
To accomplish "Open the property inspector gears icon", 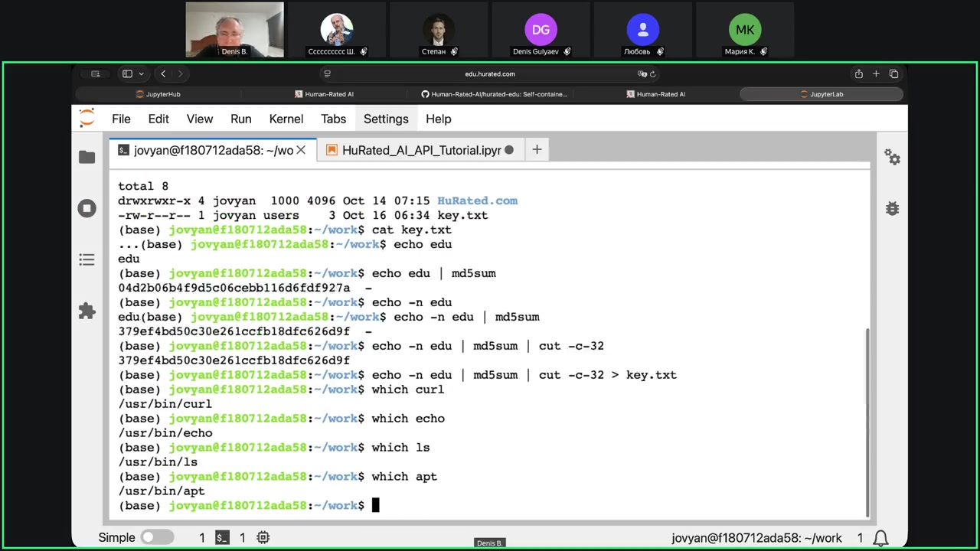I will 892,157.
